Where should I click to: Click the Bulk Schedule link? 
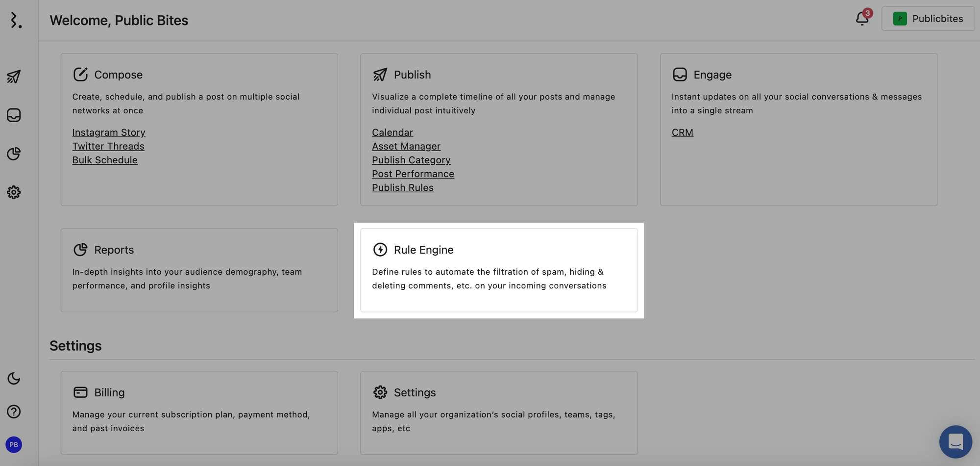coord(105,160)
